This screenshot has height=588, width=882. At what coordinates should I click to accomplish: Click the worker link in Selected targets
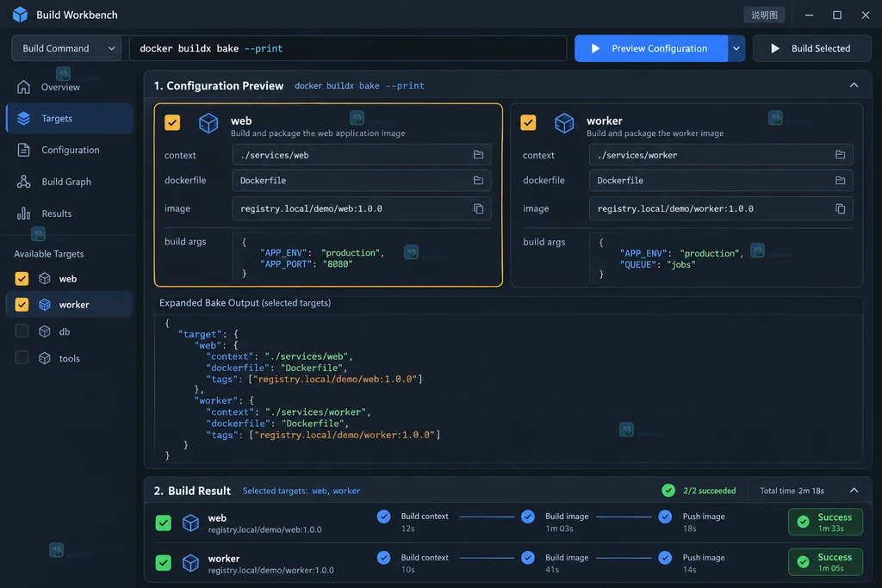pos(346,491)
